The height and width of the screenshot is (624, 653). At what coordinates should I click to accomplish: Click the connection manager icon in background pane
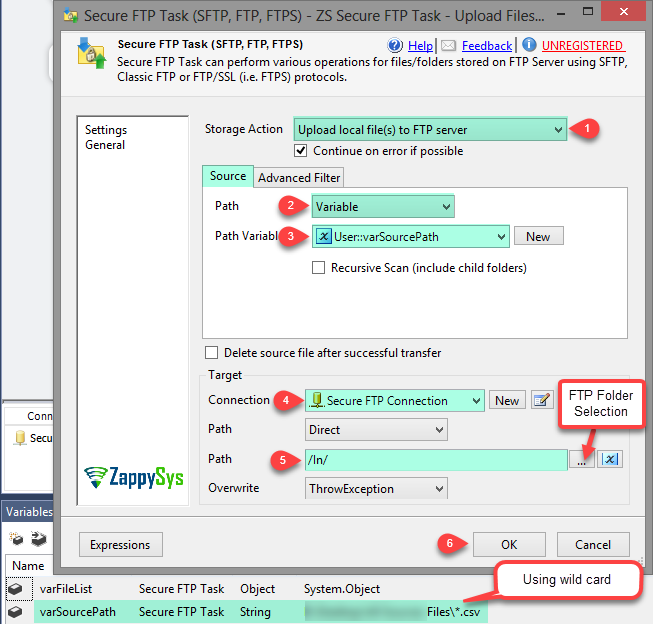(x=20, y=438)
